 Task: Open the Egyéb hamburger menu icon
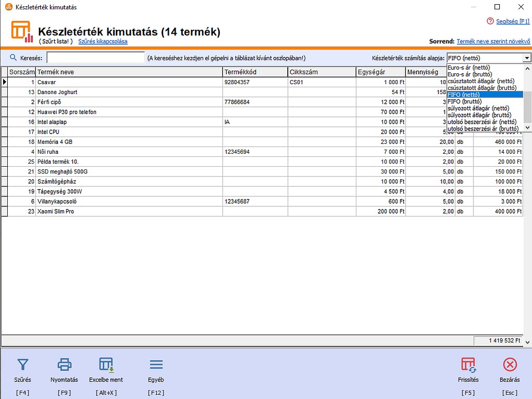[156, 364]
